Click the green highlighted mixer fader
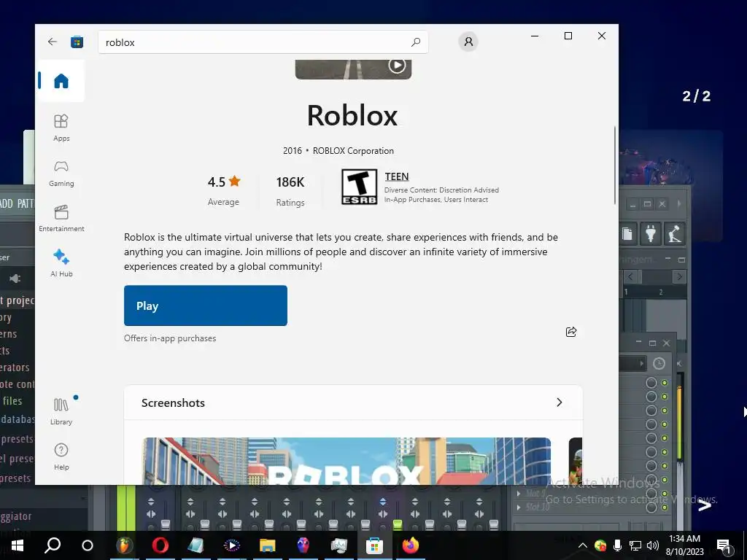The image size is (747, 560). click(x=398, y=524)
